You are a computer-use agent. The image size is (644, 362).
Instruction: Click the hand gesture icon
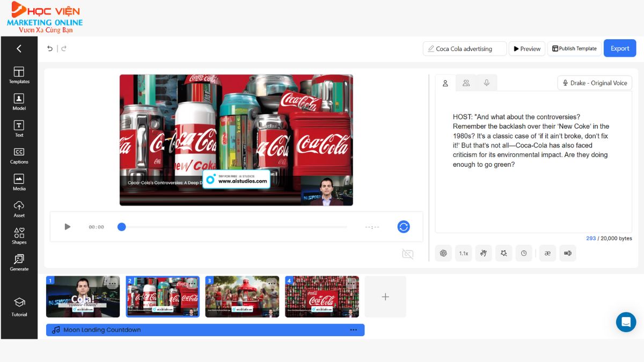click(484, 253)
